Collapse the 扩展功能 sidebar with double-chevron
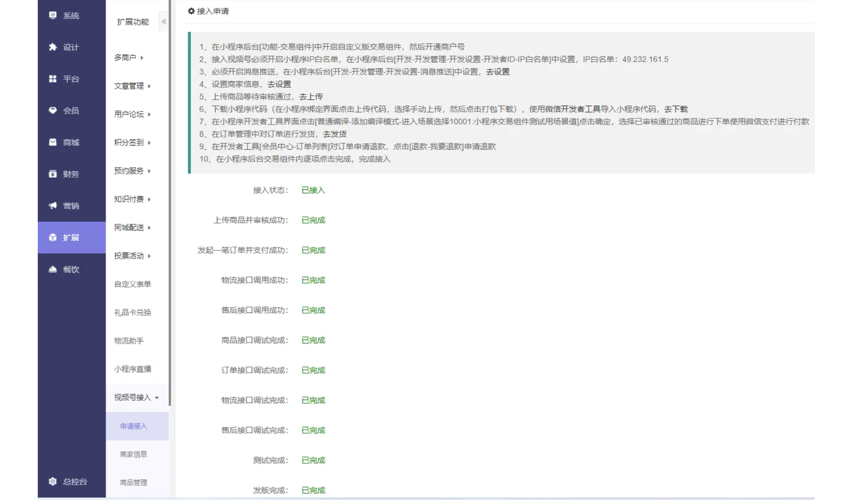This screenshot has width=867, height=504. coord(164,21)
